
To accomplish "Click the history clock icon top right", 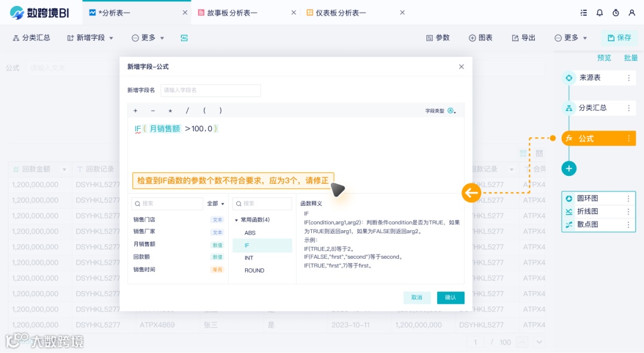I will [x=615, y=12].
